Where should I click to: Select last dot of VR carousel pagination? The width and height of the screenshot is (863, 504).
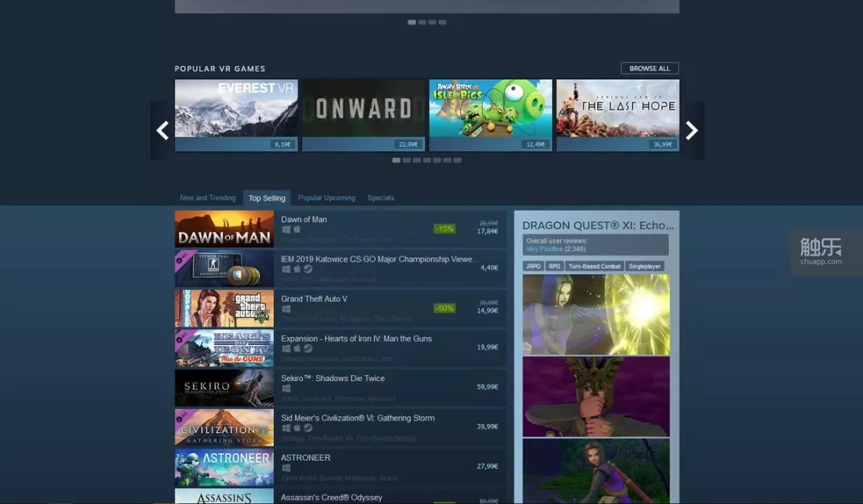point(457,160)
